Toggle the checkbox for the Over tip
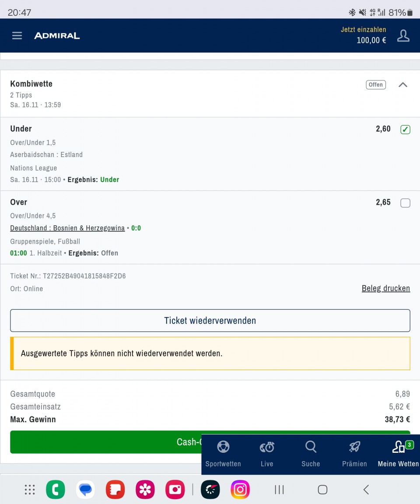 click(x=405, y=203)
